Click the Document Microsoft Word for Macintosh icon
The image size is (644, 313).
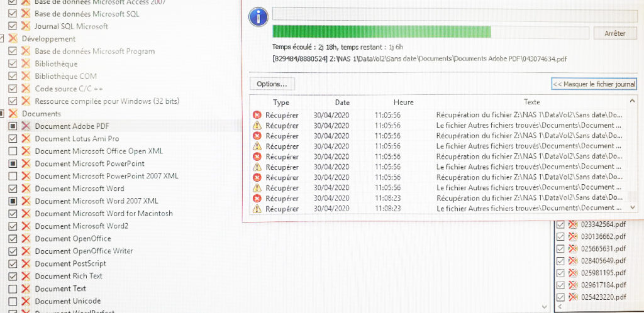(26, 213)
